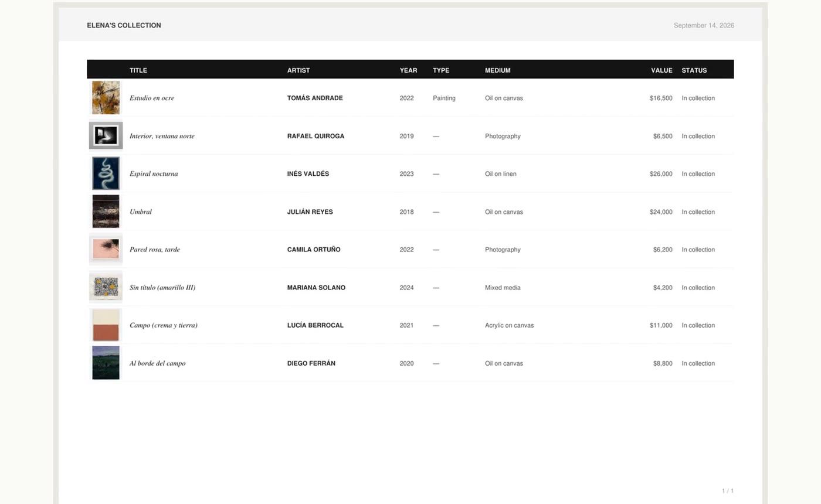Viewport: 821px width, 504px height.
Task: Select artist name MARIANA SOLANO
Action: pyautogui.click(x=316, y=287)
